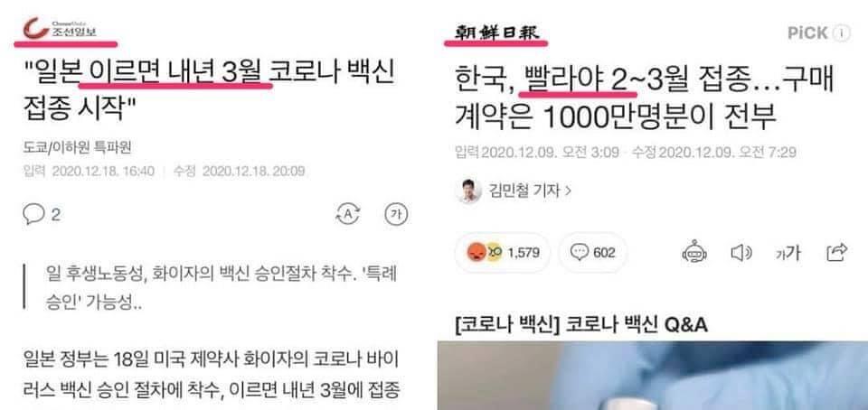Open the robot summary icon
The height and width of the screenshot is (410, 868).
[x=694, y=253]
